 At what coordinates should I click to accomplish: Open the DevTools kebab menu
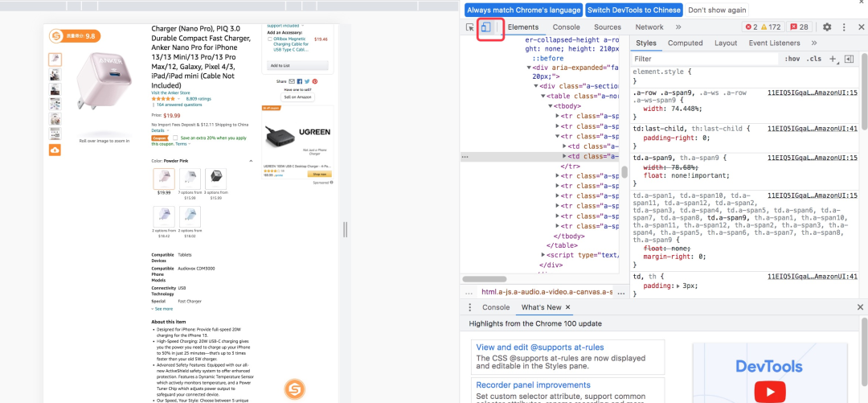(844, 27)
